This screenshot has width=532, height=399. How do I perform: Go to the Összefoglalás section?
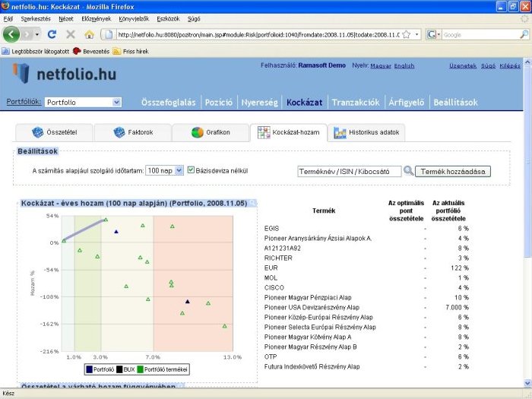(x=168, y=102)
